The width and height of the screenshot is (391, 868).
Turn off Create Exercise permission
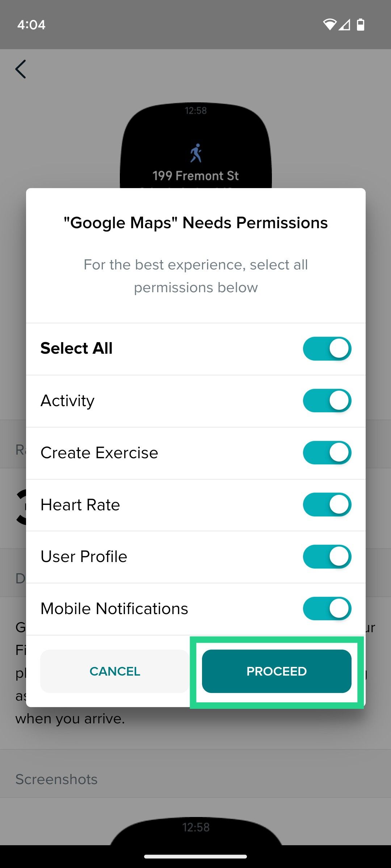(327, 452)
